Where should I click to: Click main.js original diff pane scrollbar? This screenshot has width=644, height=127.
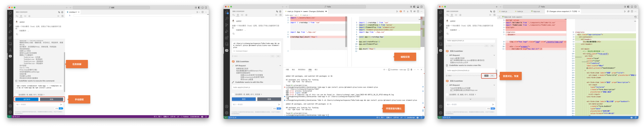pyautogui.click(x=346, y=32)
